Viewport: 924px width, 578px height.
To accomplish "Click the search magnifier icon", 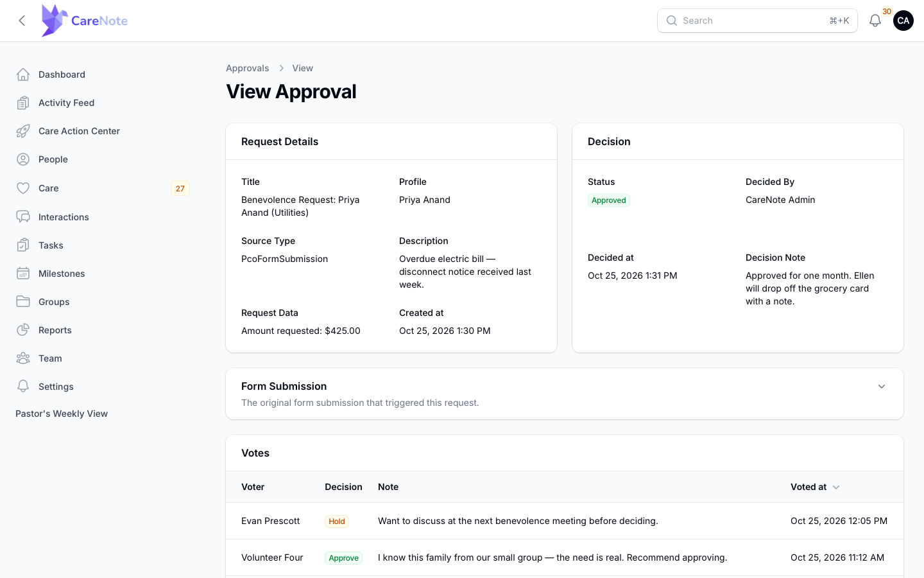I will click(672, 21).
